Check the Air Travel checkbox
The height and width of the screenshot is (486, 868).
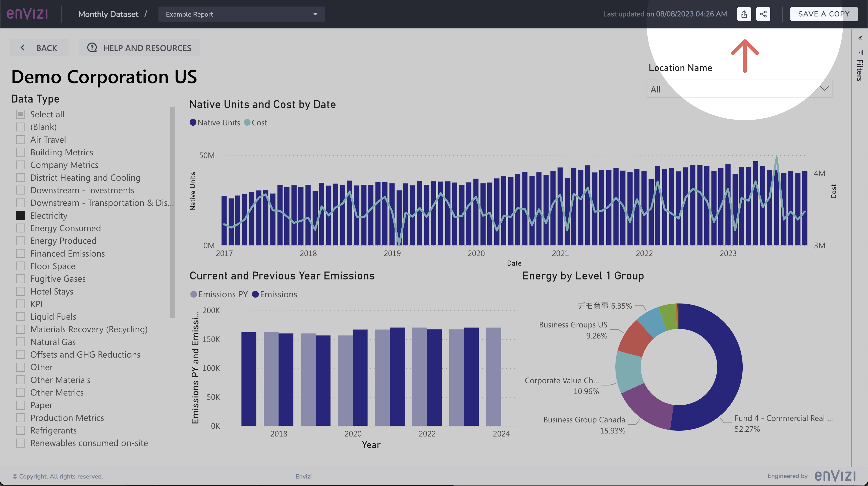21,139
